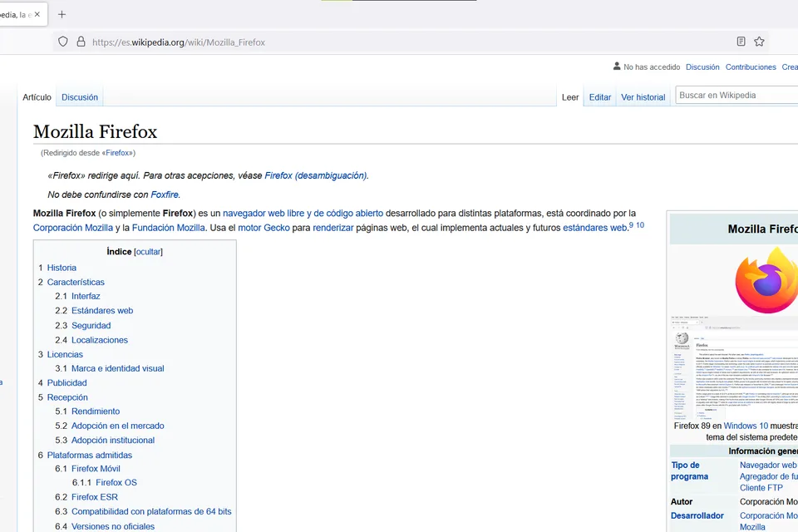Click footnote reference 9
The height and width of the screenshot is (532, 798).
coord(631,225)
